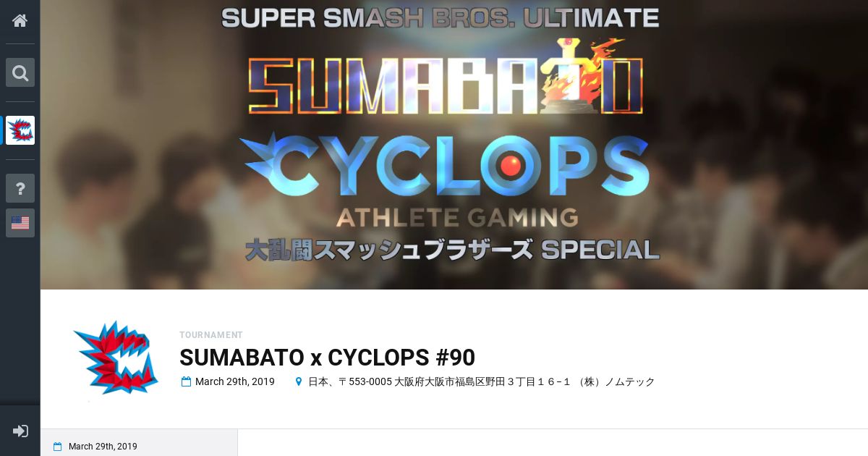
Task: Open the help question mark icon
Action: (20, 188)
